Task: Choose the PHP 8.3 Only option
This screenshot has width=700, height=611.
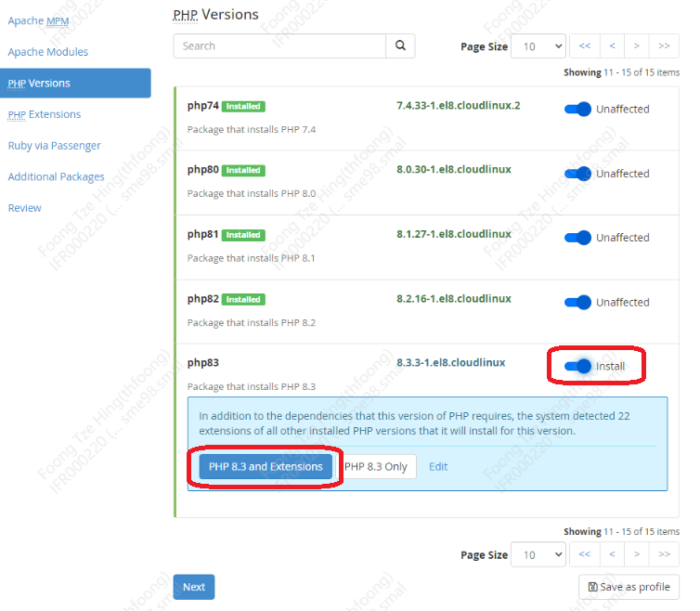Action: point(376,466)
